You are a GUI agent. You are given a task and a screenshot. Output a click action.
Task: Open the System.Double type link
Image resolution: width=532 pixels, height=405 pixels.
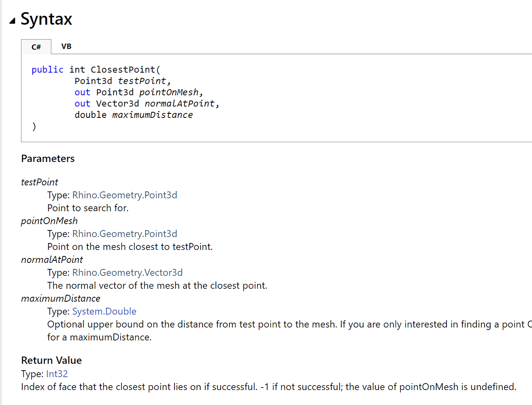pos(104,311)
